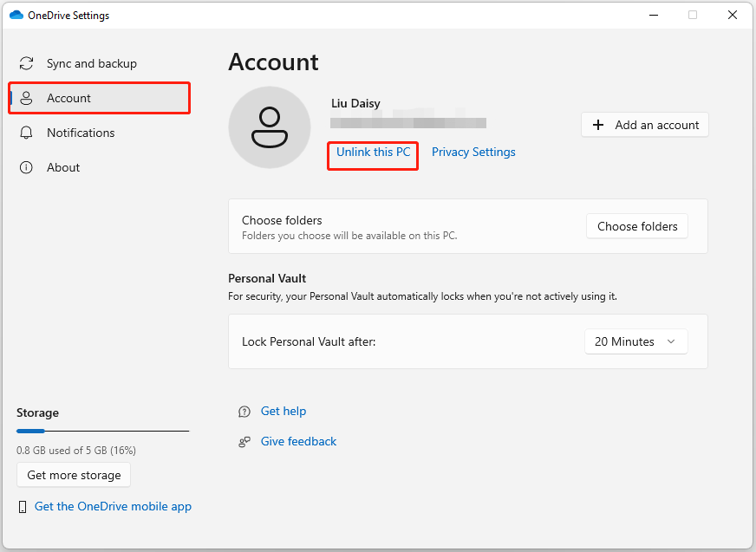Open the Privacy Settings link

(473, 152)
